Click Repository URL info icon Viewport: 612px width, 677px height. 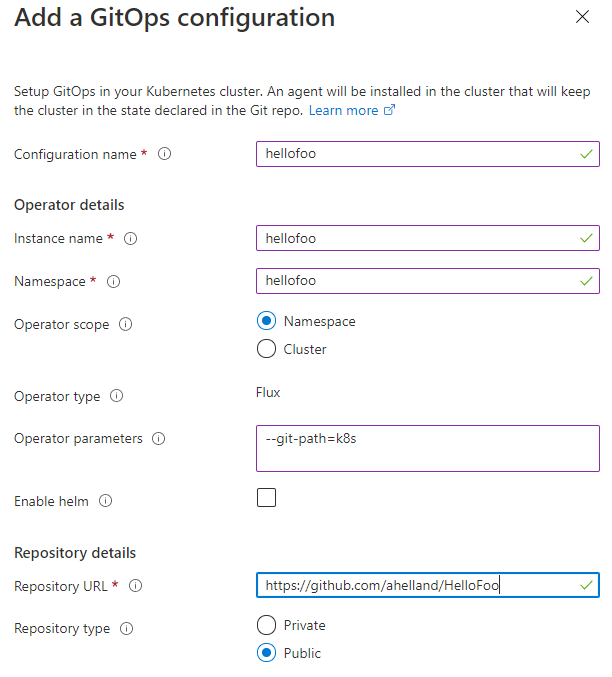pyautogui.click(x=136, y=586)
